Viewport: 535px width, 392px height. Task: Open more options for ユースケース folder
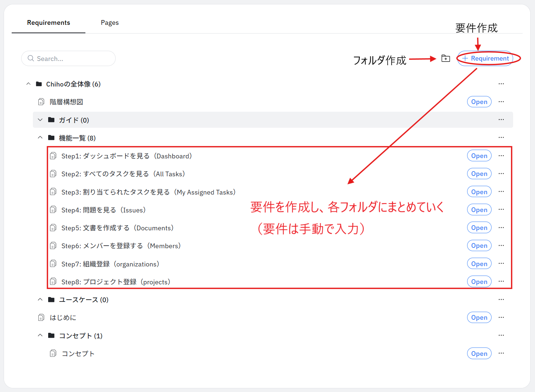tap(501, 300)
